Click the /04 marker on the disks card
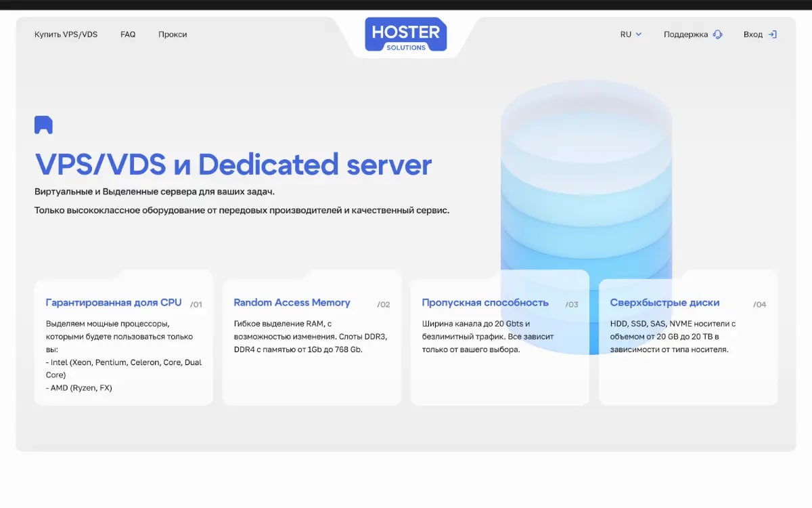 point(761,304)
